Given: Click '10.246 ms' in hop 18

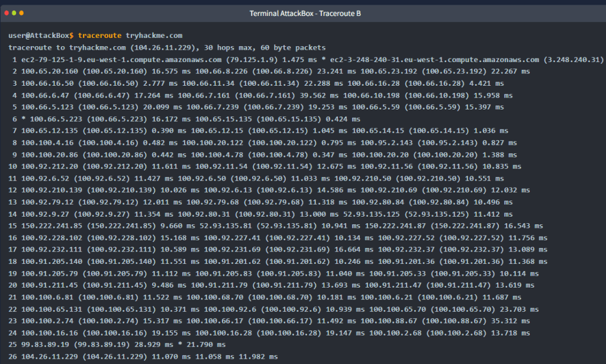Looking at the screenshot, I should tap(354, 262).
